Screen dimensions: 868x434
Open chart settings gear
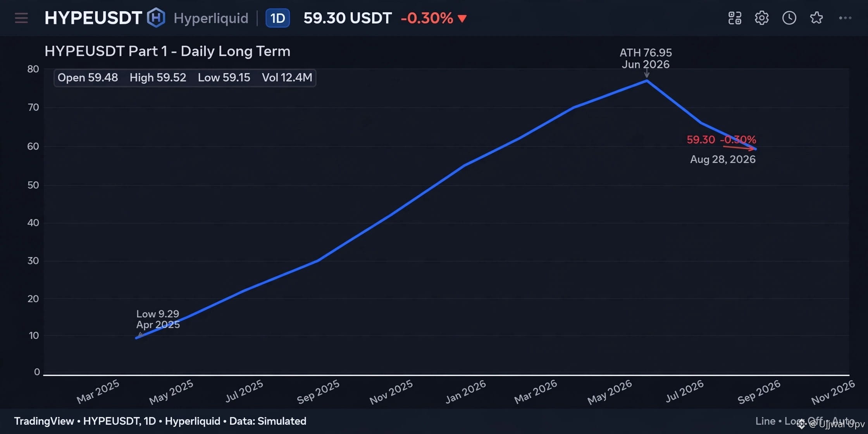click(x=762, y=18)
